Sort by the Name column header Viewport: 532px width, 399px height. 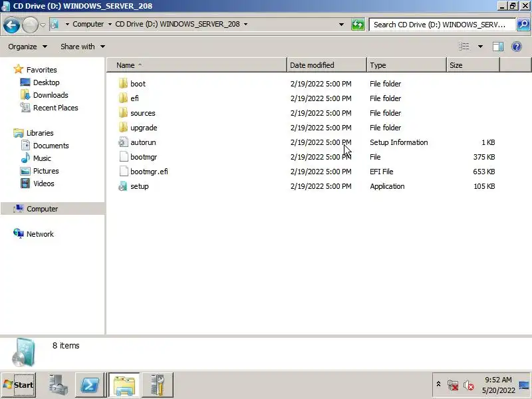(x=197, y=65)
